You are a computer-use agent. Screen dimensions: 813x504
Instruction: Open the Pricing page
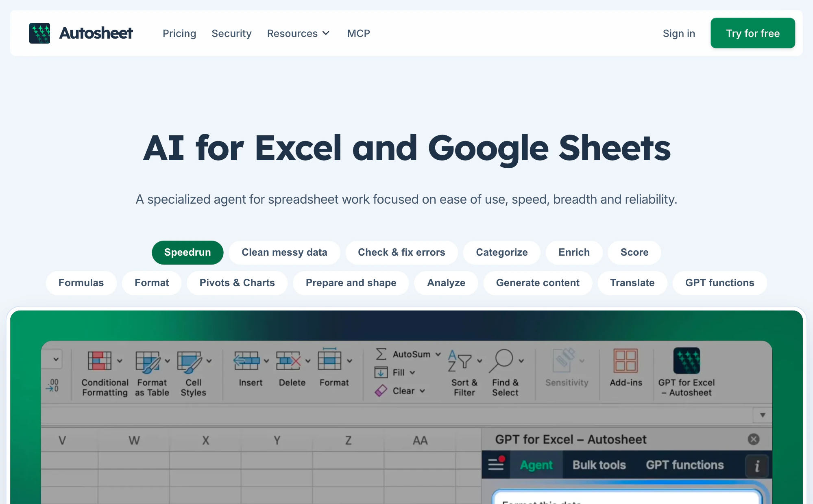(179, 33)
